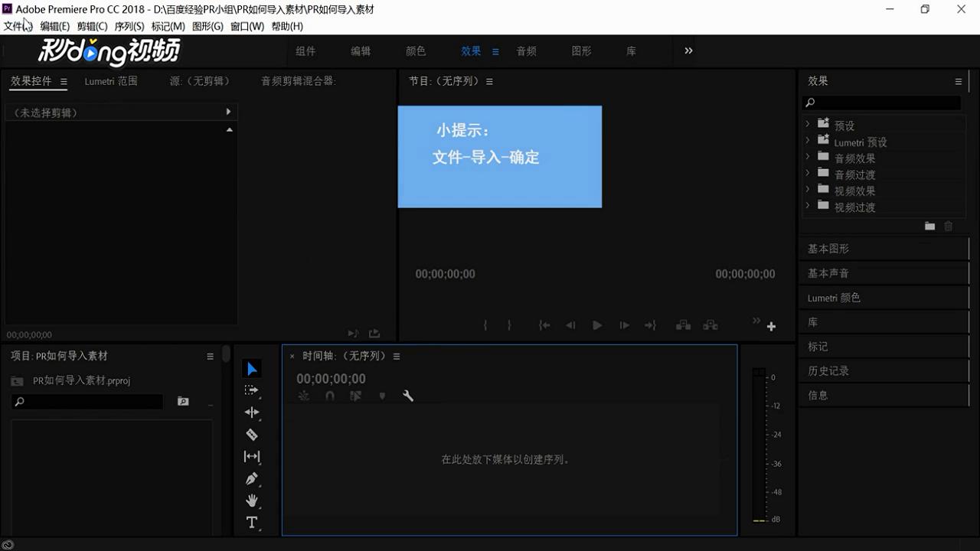
Task: Open timeline wrench display settings
Action: tap(408, 396)
